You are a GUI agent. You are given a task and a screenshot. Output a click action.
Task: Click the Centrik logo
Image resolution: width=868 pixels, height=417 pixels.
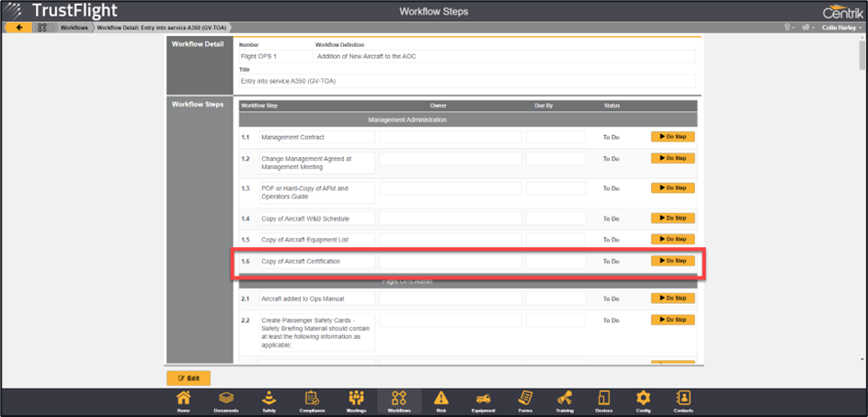coord(841,11)
